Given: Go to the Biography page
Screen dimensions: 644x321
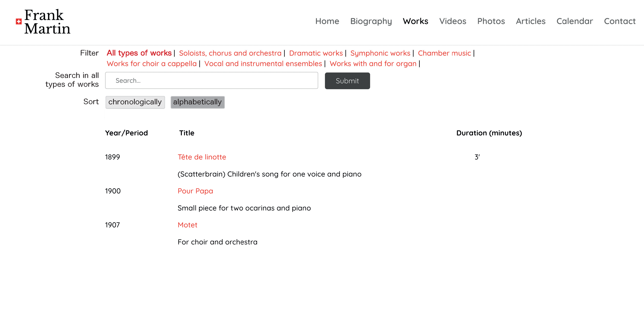Looking at the screenshot, I should point(371,21).
